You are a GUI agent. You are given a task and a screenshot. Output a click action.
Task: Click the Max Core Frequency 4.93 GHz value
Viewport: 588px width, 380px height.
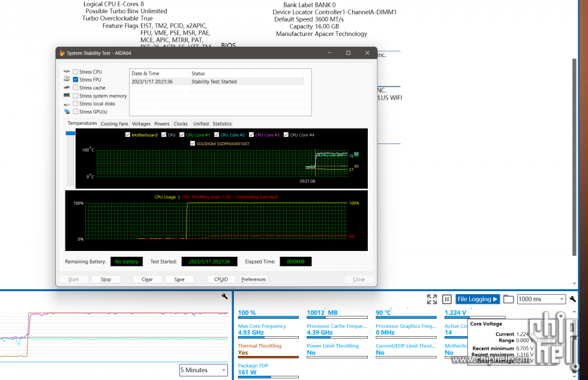tap(251, 333)
